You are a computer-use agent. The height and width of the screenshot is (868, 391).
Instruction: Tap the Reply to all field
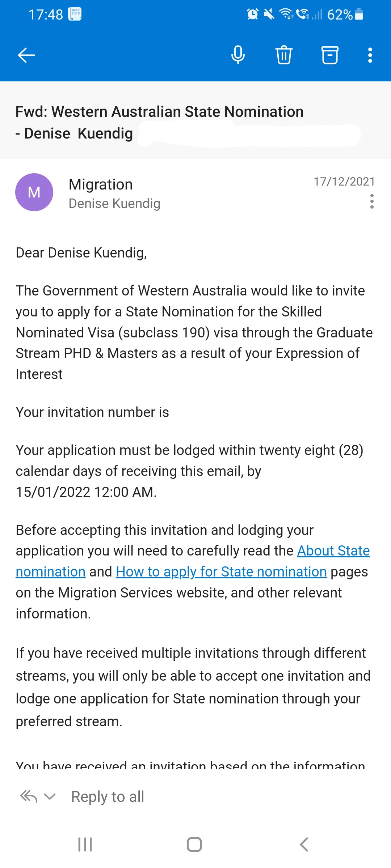[x=108, y=796]
